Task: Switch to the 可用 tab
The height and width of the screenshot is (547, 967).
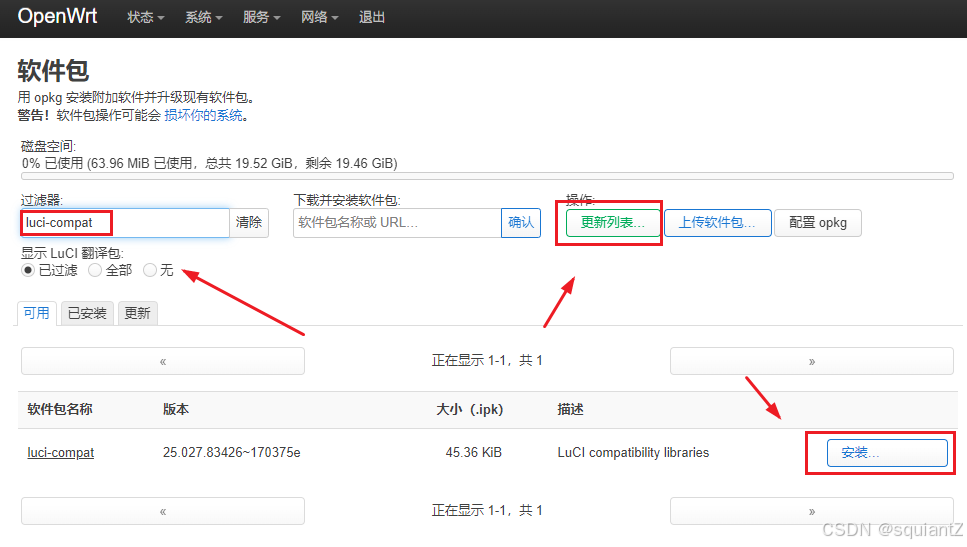Action: pos(36,313)
